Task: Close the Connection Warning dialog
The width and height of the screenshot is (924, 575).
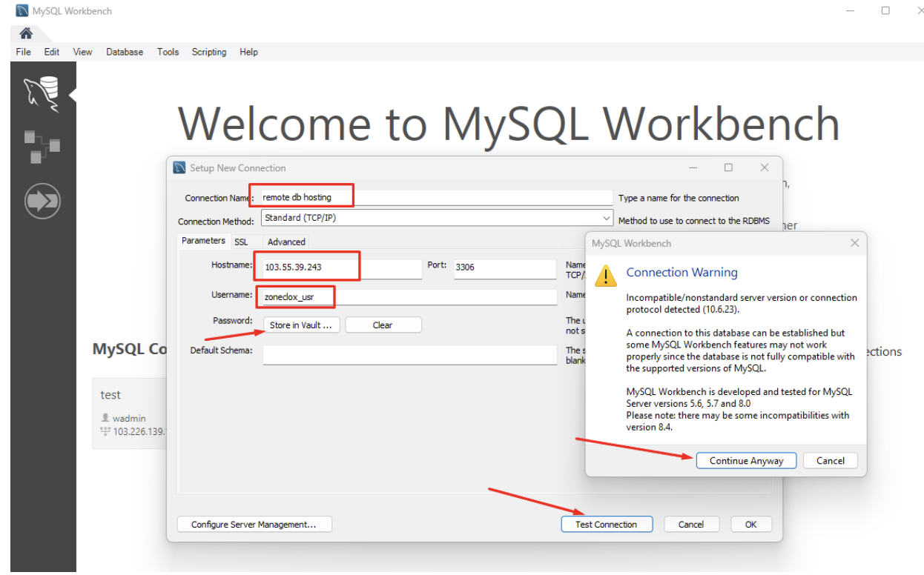Action: point(854,243)
